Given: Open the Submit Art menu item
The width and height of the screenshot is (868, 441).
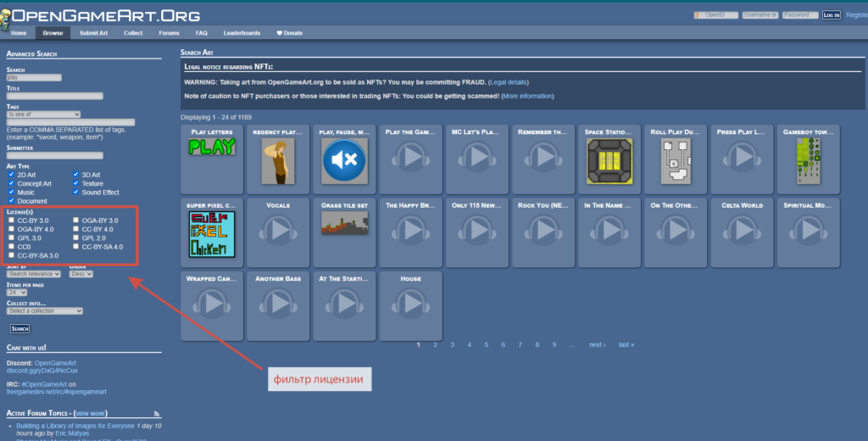Looking at the screenshot, I should (x=93, y=33).
